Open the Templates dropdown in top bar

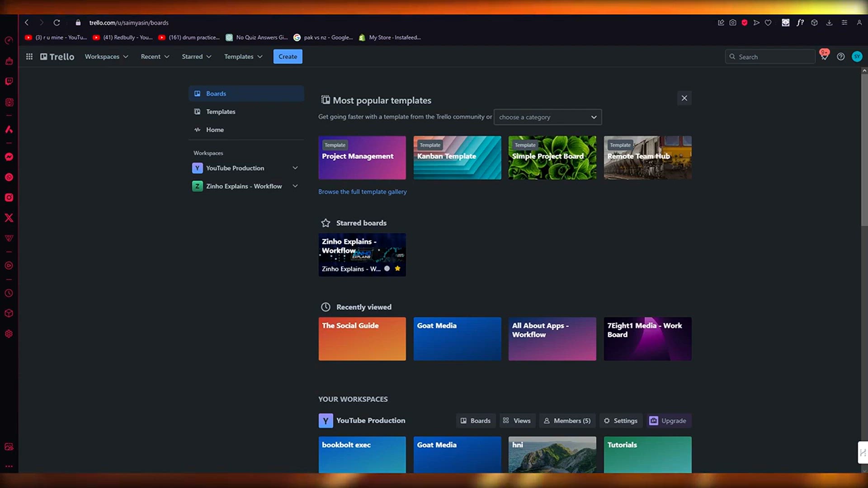pos(243,56)
